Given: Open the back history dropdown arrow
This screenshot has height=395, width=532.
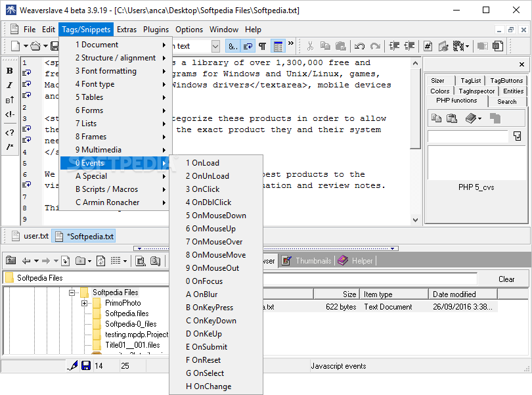Looking at the screenshot, I should coord(36,261).
